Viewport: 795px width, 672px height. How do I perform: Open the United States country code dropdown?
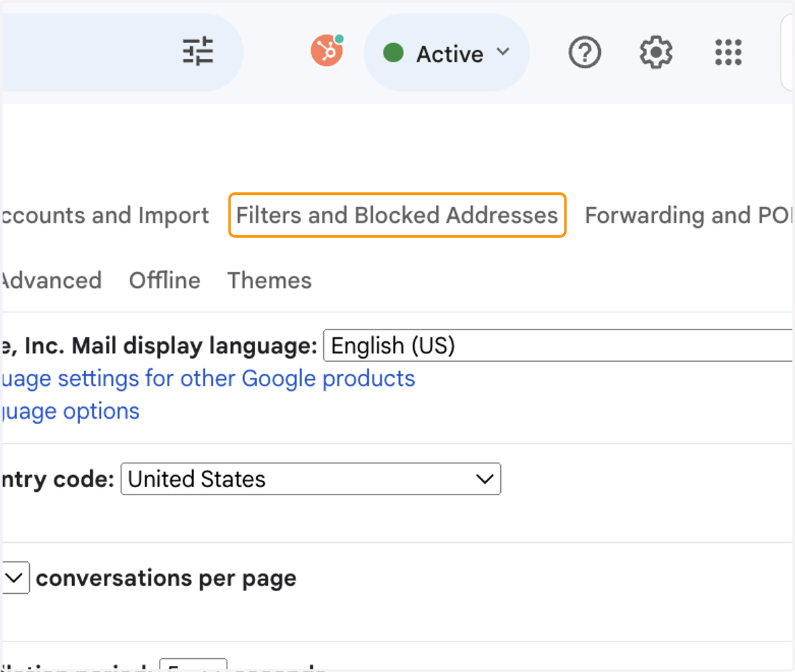[311, 478]
